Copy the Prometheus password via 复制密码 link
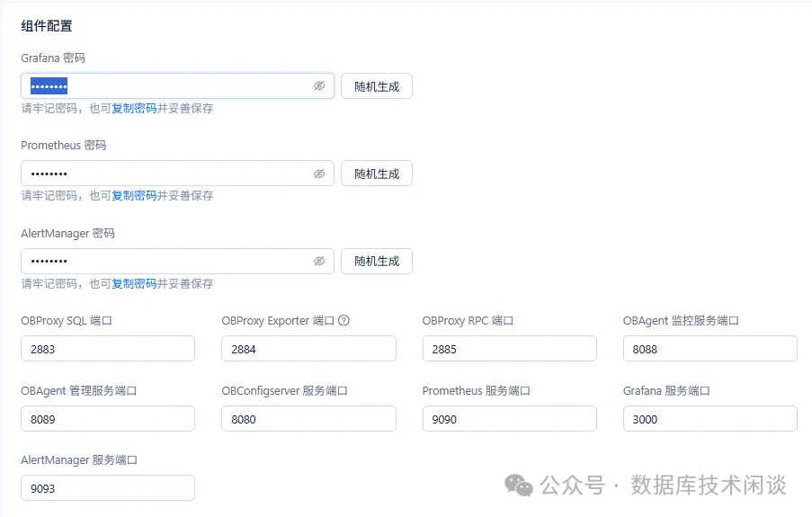 coord(134,196)
